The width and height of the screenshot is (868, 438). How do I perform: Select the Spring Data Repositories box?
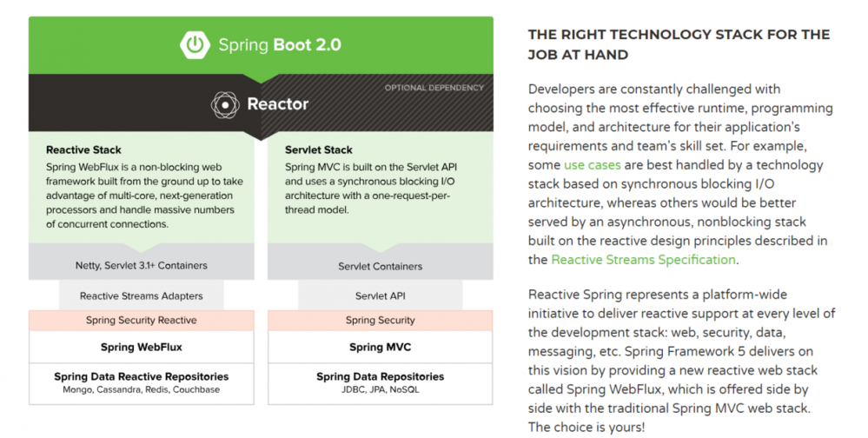point(380,382)
